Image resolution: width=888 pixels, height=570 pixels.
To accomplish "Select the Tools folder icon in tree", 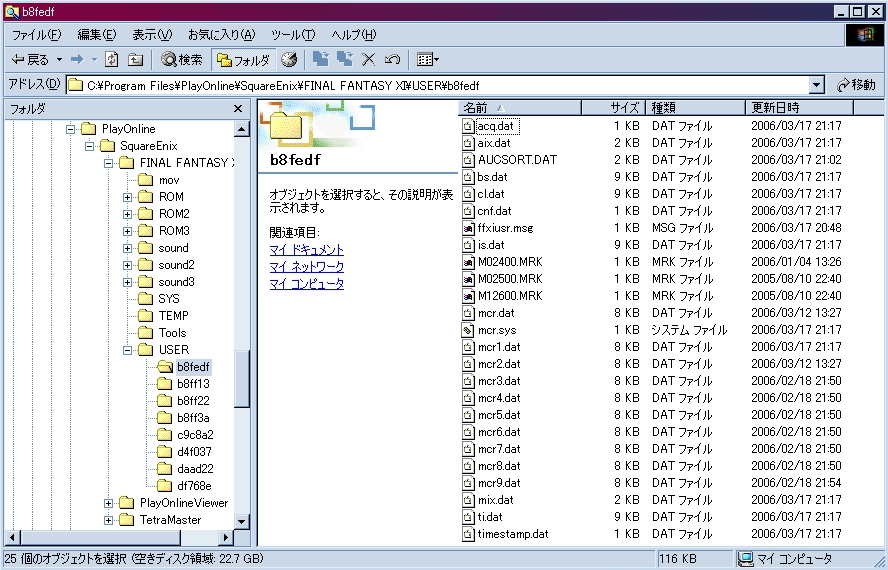I will [x=146, y=333].
